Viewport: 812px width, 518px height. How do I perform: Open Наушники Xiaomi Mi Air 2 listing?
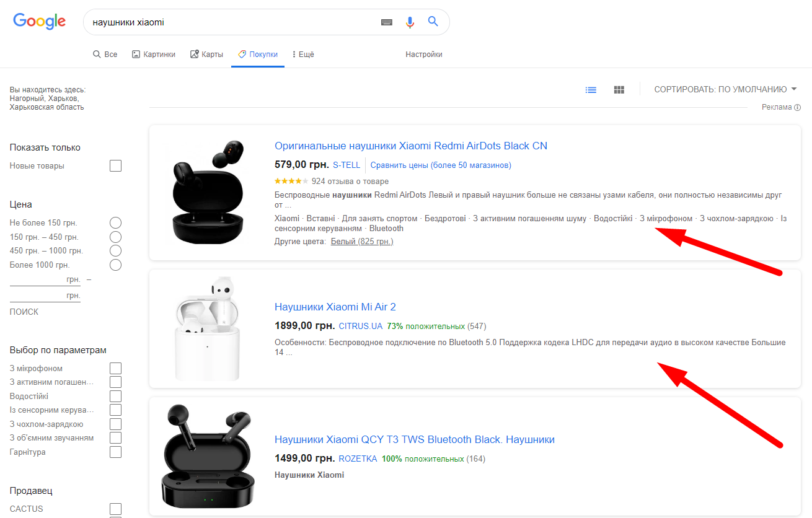pyautogui.click(x=335, y=307)
